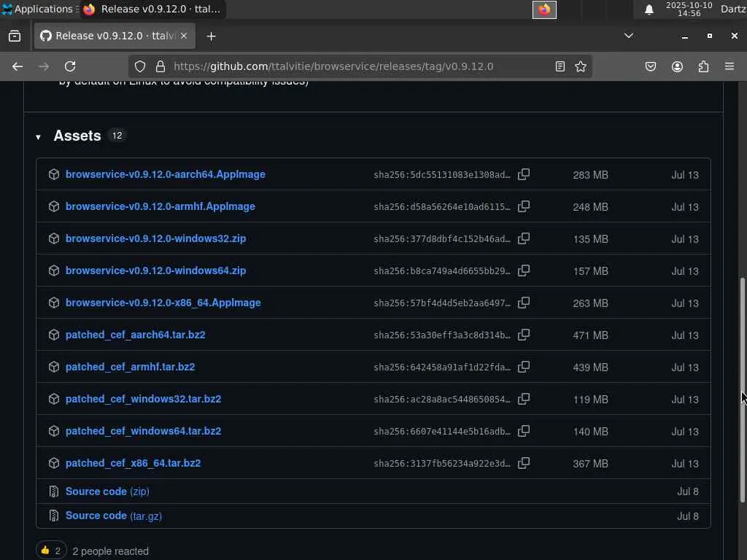The height and width of the screenshot is (560, 747).
Task: Download Source code (tar.gz)
Action: click(113, 516)
